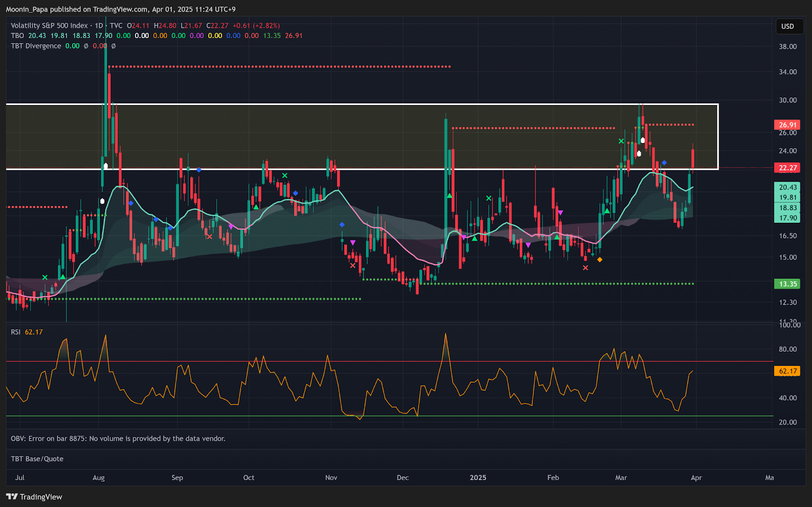Click the 30.00 level on price scale

[x=788, y=100]
